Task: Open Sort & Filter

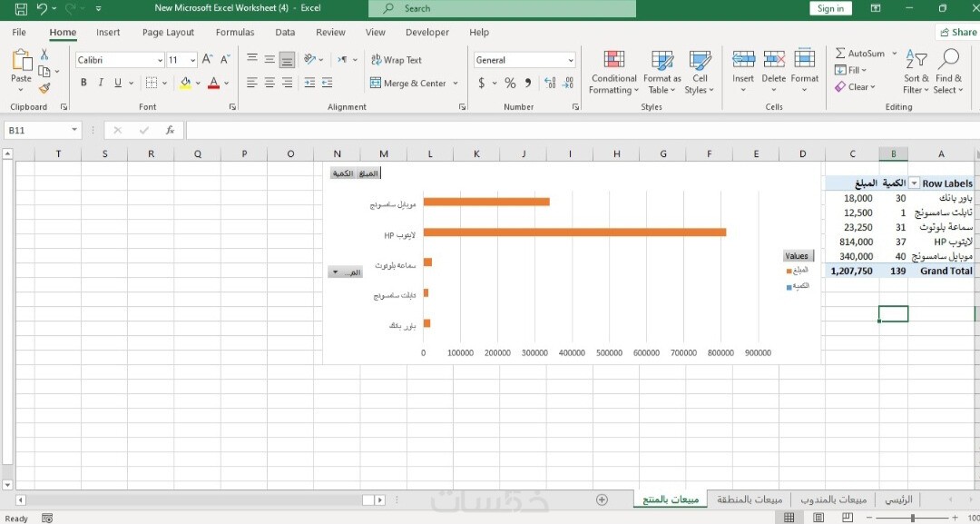Action: (916, 73)
